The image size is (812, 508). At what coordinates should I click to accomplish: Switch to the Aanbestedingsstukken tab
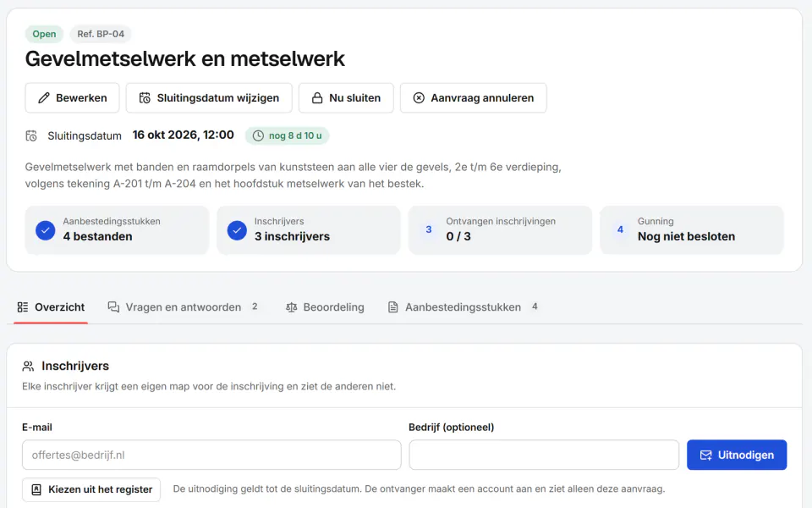coord(464,306)
